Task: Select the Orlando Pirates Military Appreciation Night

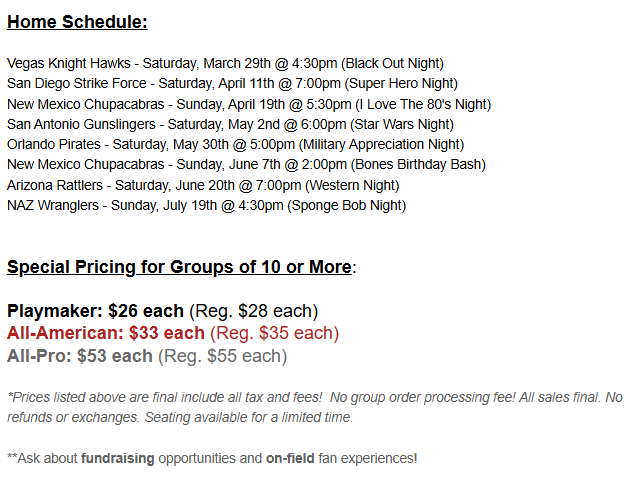Action: (x=235, y=145)
